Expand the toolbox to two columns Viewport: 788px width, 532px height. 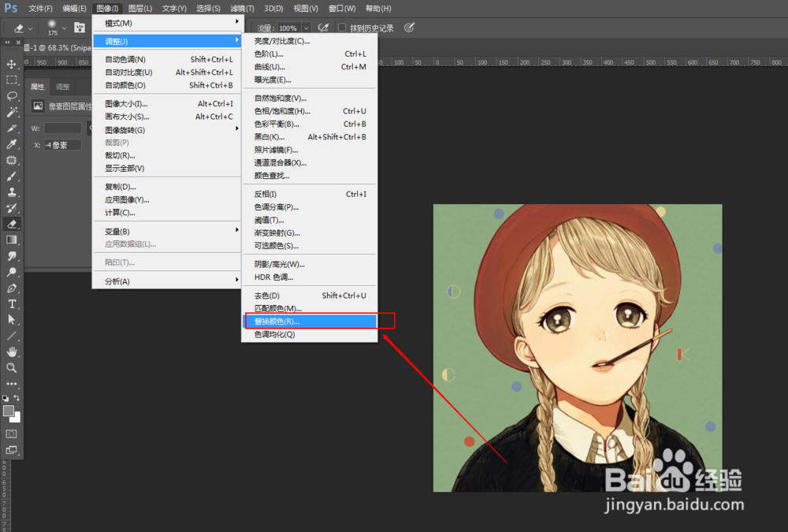tap(8, 43)
